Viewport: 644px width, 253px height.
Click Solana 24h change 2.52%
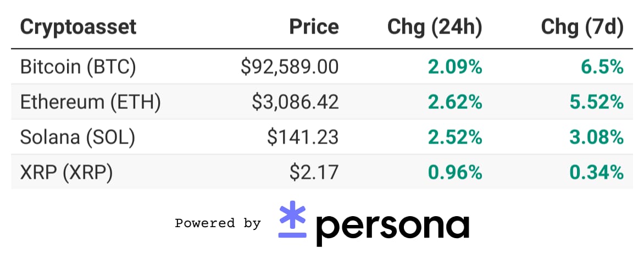pyautogui.click(x=455, y=137)
